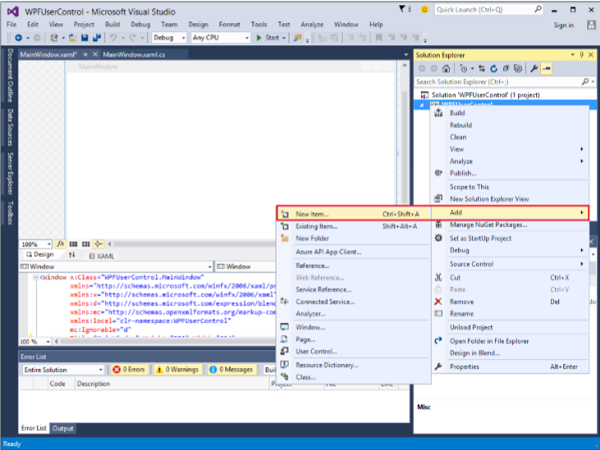This screenshot has width=600, height=450.
Task: Open the Entire Solution scope dropdown
Action: pyautogui.click(x=62, y=369)
